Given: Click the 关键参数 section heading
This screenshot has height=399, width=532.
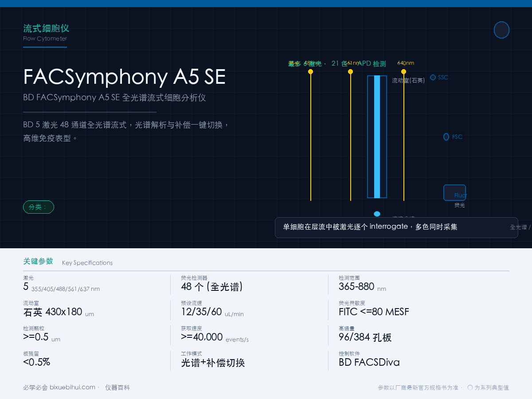Looking at the screenshot, I should click(x=38, y=261).
